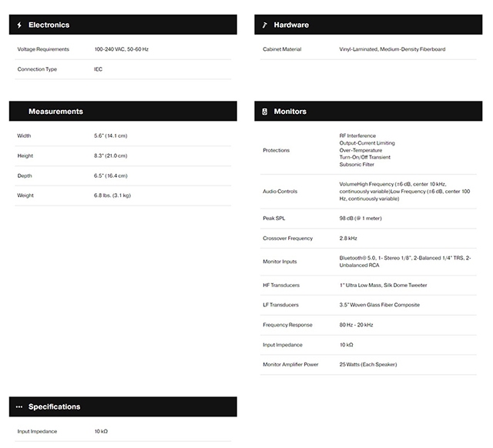Select the Cabinet Material row label
The image size is (493, 448).
pos(282,49)
